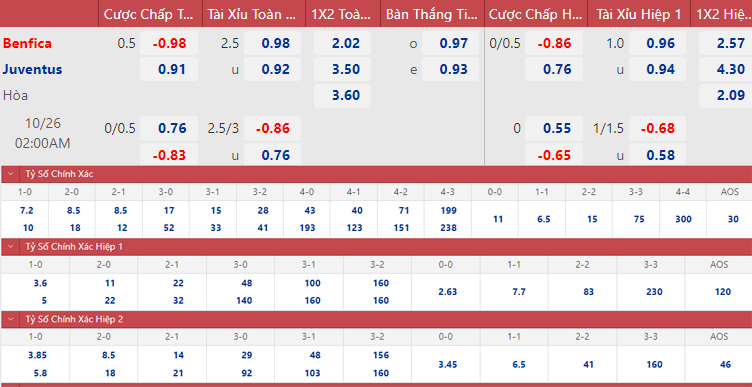Pick over 2.5 goals odds 0.98
The image size is (752, 387).
click(272, 44)
